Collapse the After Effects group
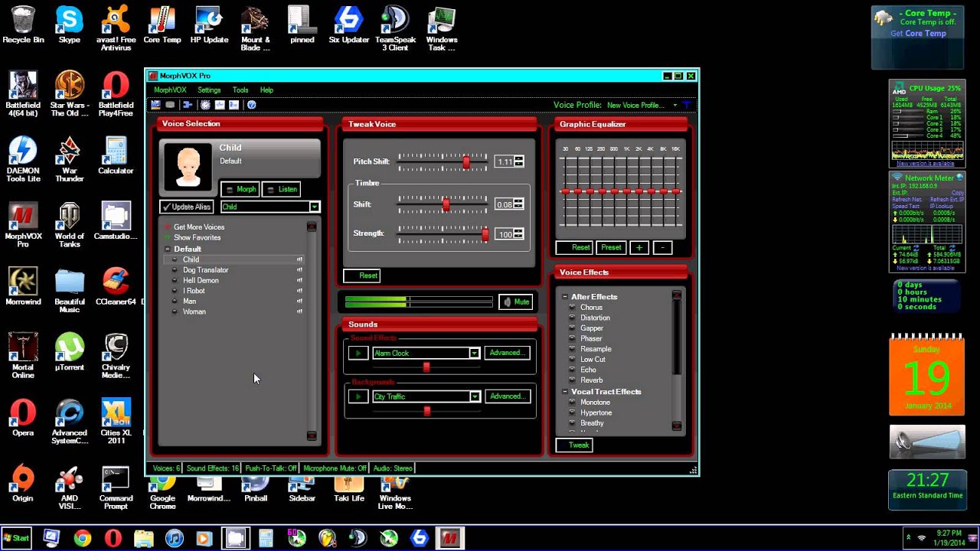 click(x=565, y=297)
